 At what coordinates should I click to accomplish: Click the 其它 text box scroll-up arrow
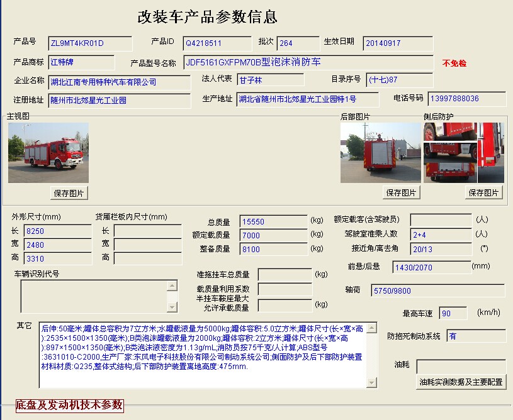tap(372, 328)
